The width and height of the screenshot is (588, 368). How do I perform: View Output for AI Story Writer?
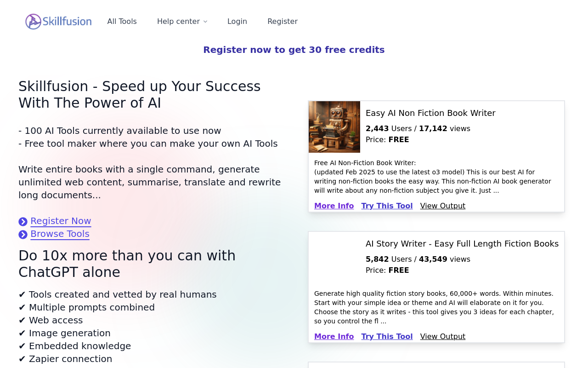tap(443, 337)
